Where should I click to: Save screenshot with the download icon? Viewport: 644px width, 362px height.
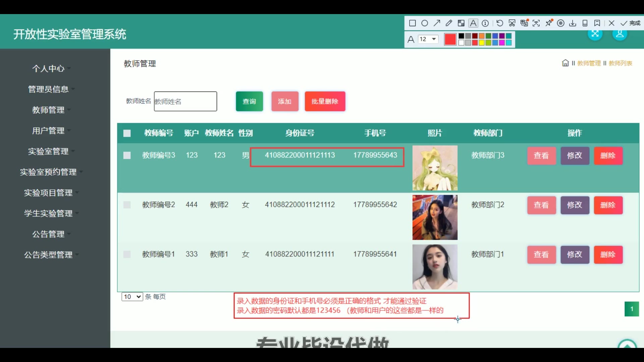(573, 23)
